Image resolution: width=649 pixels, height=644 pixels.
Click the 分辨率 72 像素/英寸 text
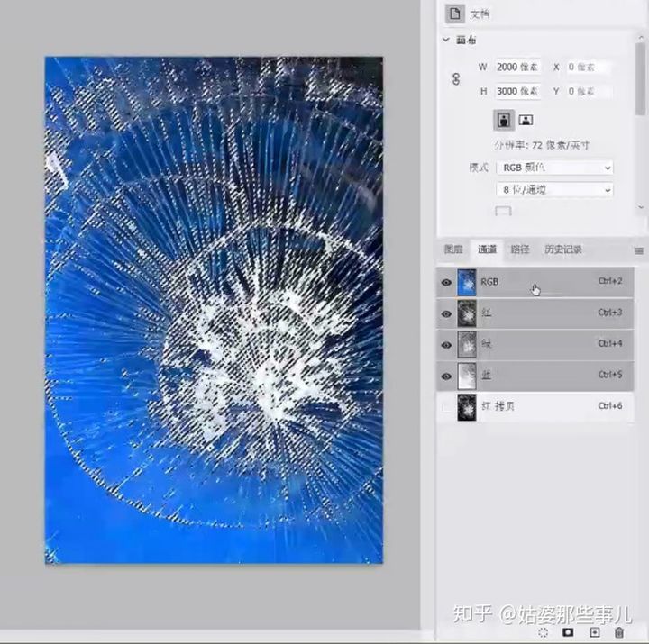click(x=542, y=145)
